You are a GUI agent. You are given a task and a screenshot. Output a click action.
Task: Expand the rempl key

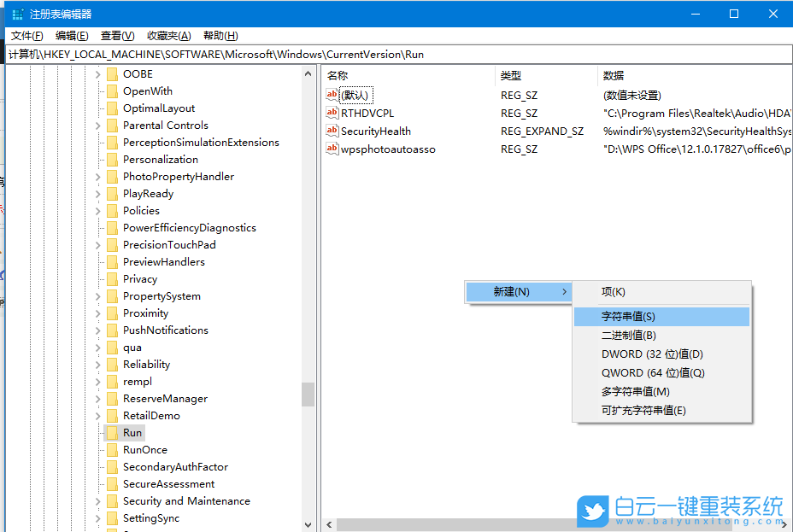(97, 381)
